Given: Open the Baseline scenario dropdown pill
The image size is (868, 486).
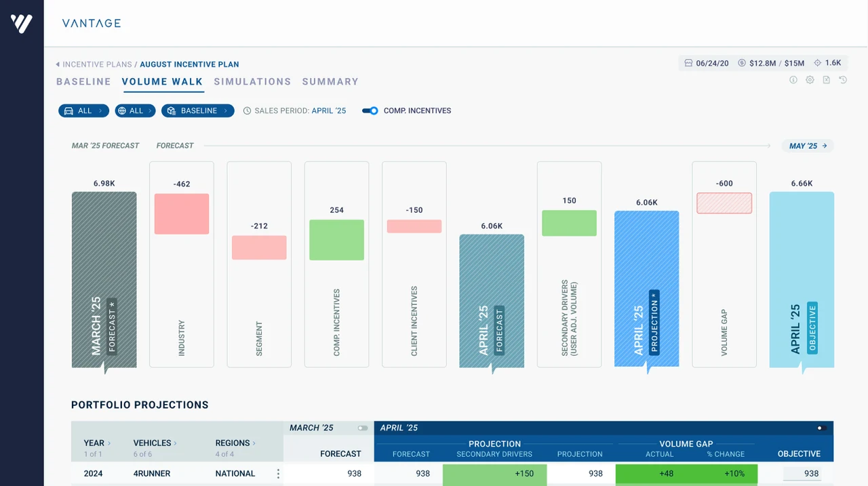Looking at the screenshot, I should coord(198,110).
